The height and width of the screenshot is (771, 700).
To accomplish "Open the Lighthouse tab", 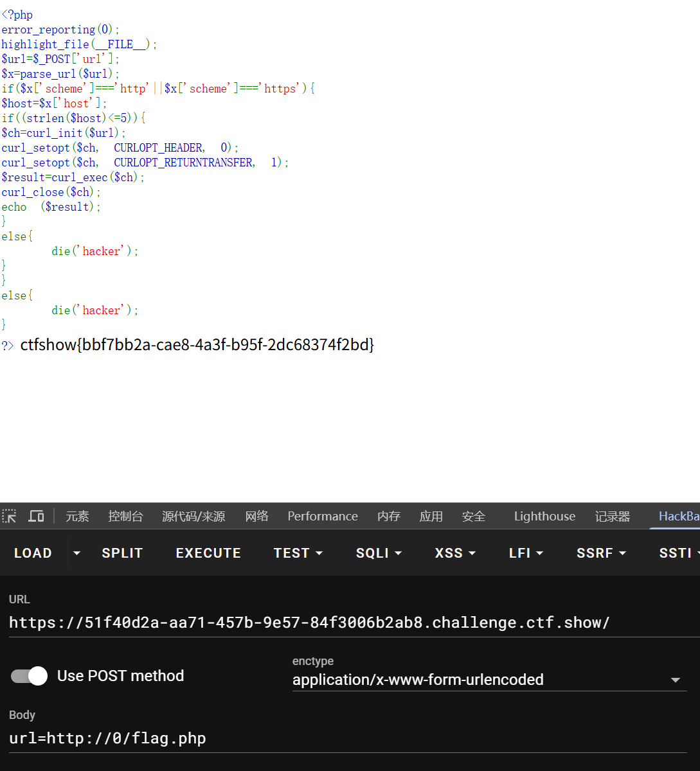I will [544, 517].
